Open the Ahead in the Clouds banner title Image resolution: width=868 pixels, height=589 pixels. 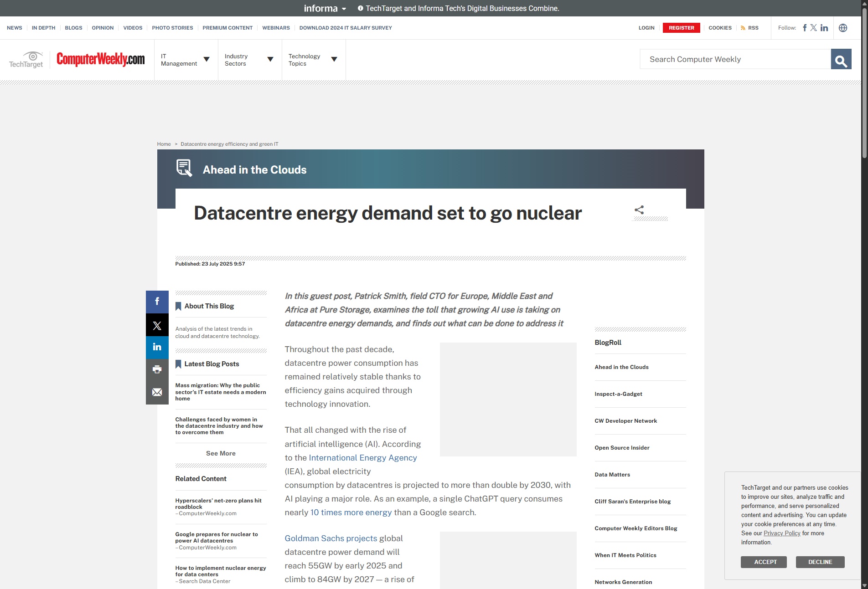(x=254, y=169)
